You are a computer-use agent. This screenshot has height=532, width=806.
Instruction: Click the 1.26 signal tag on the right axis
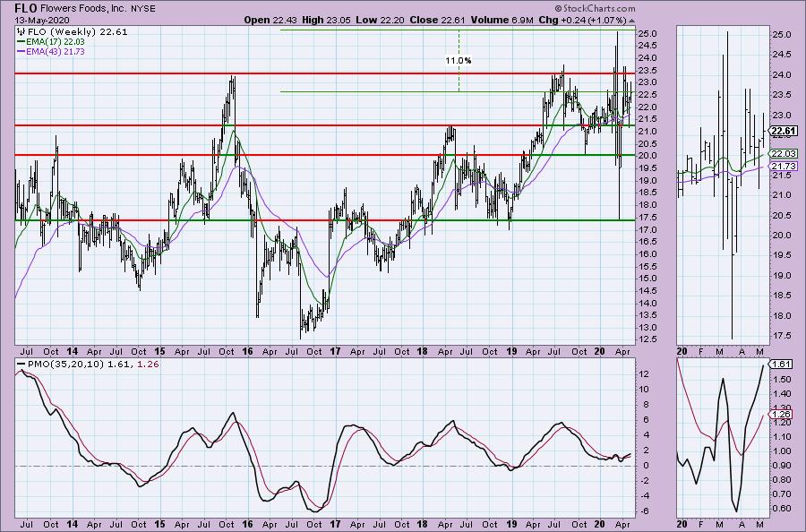(781, 415)
